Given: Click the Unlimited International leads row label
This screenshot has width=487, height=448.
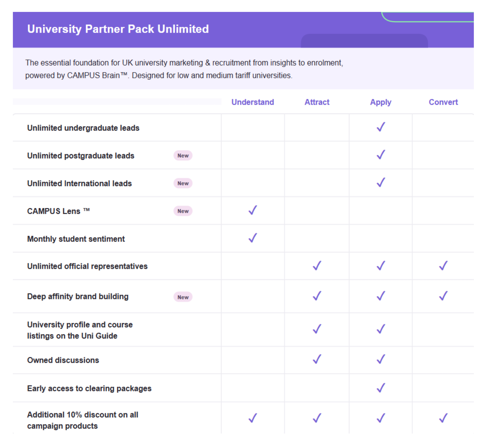Looking at the screenshot, I should (79, 183).
